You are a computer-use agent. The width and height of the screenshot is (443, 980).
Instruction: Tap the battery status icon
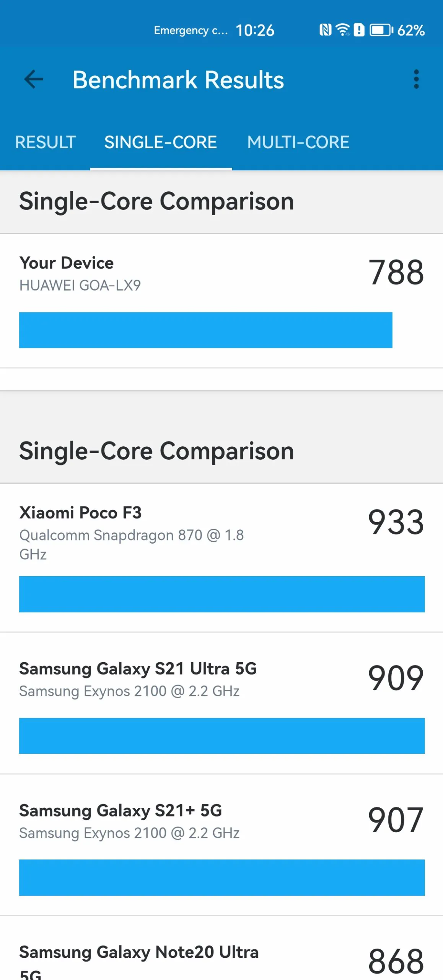[x=381, y=30]
